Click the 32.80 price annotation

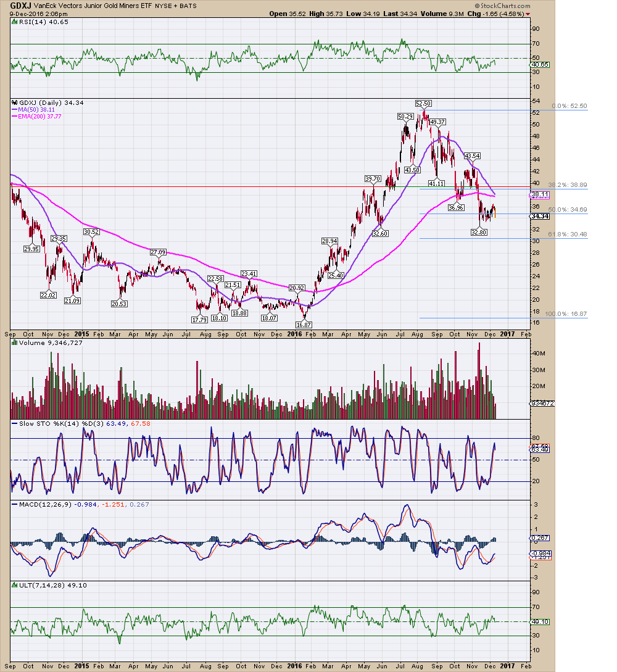pos(479,232)
